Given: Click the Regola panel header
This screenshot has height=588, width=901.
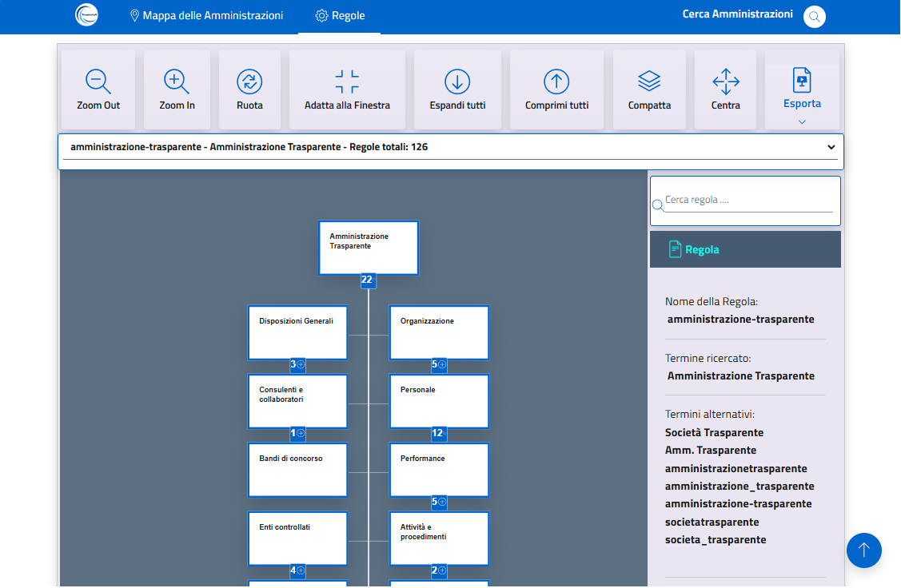Looking at the screenshot, I should click(x=745, y=249).
